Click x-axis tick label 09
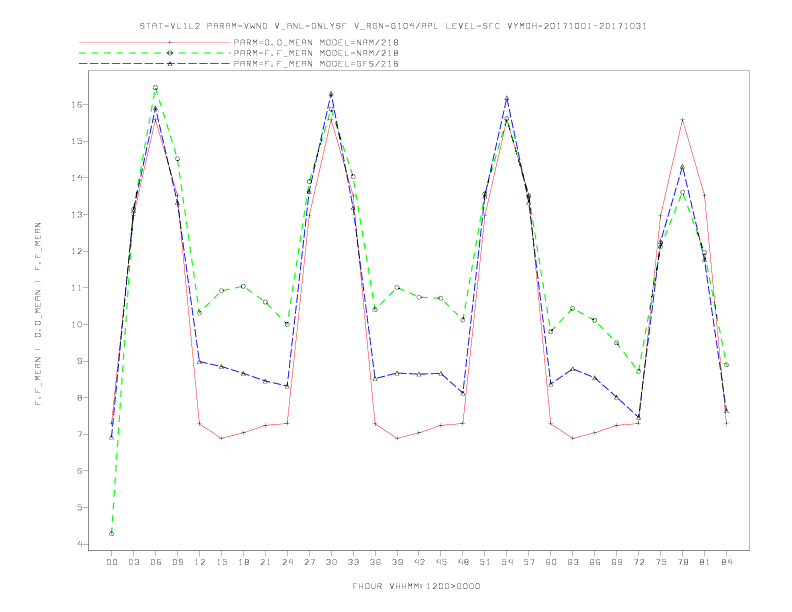 click(x=177, y=562)
